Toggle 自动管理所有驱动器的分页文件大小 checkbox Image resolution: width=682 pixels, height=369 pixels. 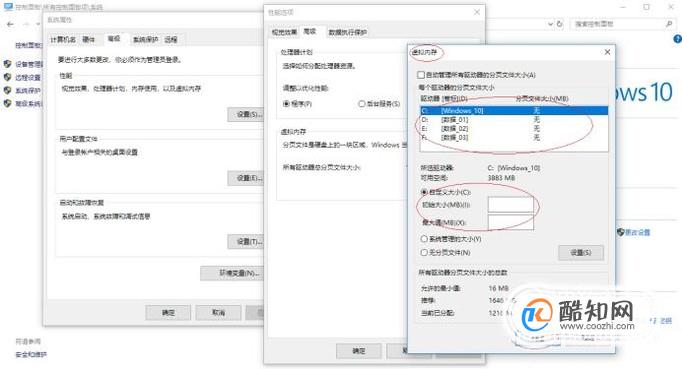[421, 75]
